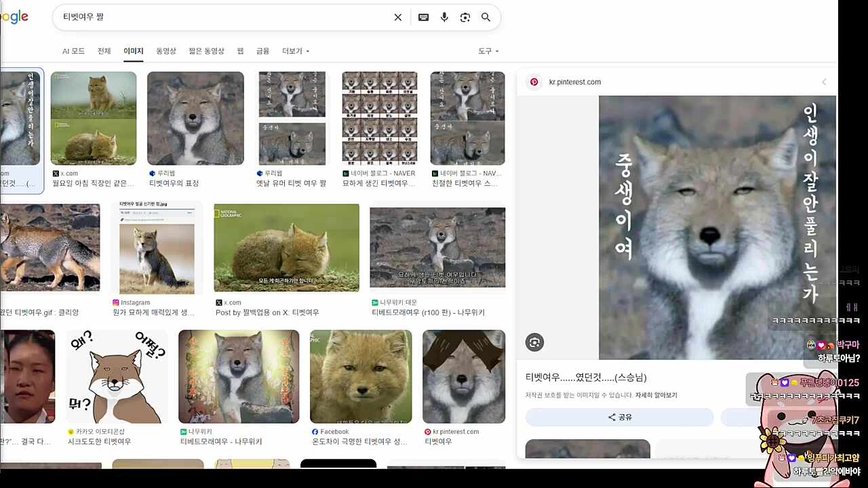Viewport: 868px width, 488px height.
Task: Click the 공유 share button
Action: [x=620, y=417]
